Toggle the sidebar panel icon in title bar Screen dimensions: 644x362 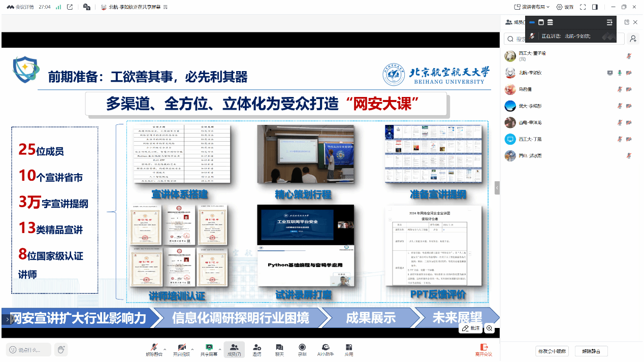(595, 7)
